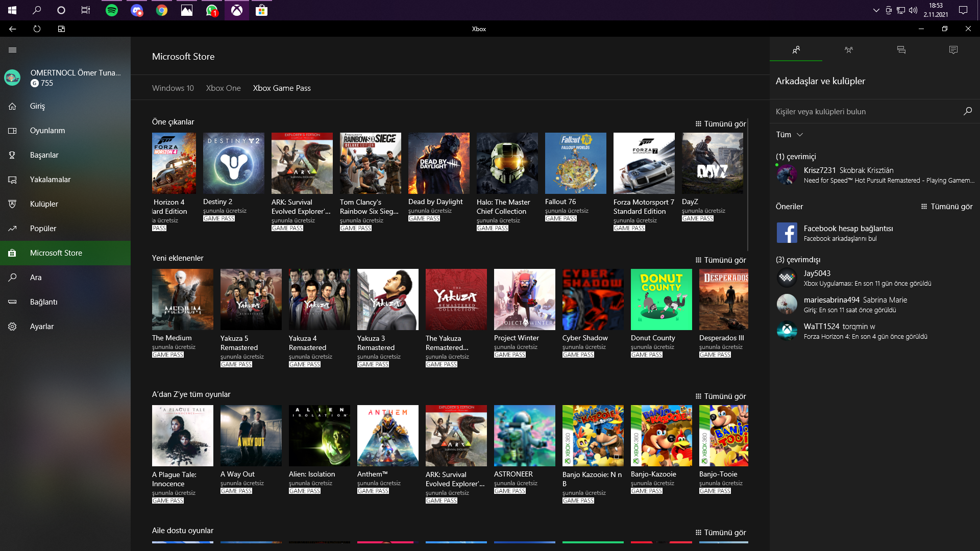Click the refresh icon in the title bar
This screenshot has height=551, width=980.
[x=37, y=29]
